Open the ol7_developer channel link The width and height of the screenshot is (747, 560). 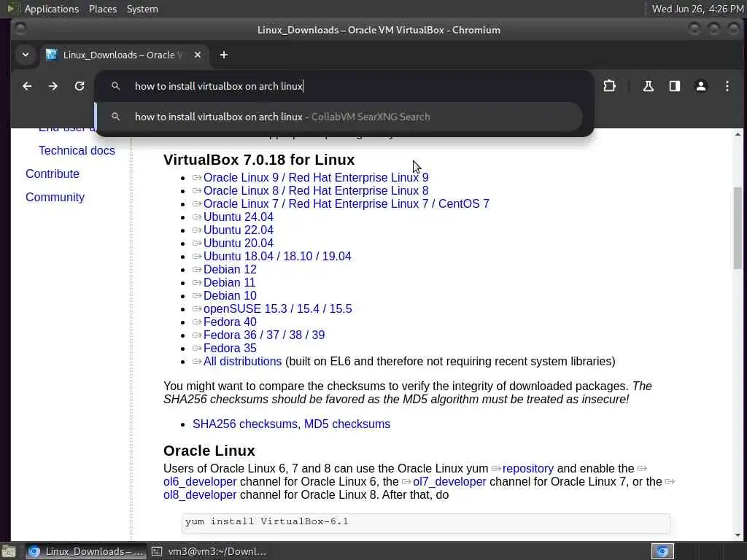(449, 482)
